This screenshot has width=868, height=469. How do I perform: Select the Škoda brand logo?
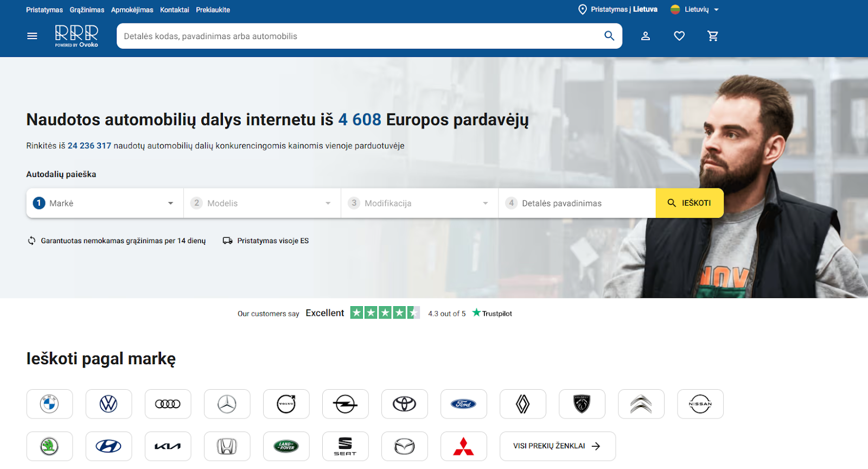click(x=49, y=446)
